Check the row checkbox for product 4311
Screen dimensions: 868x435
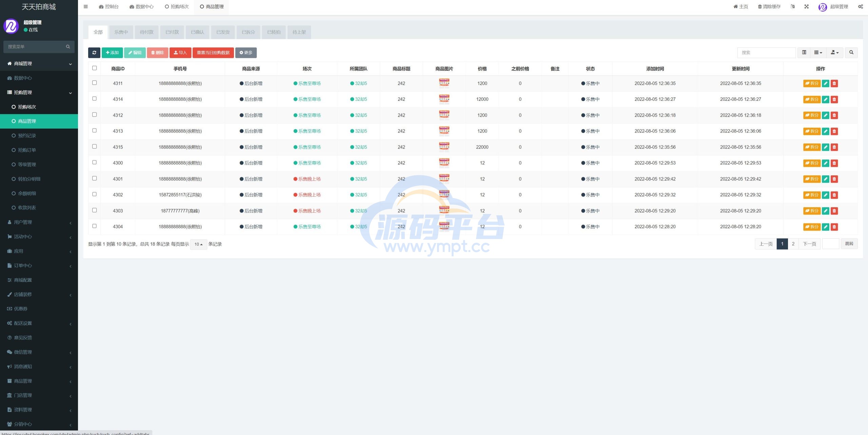coord(94,83)
